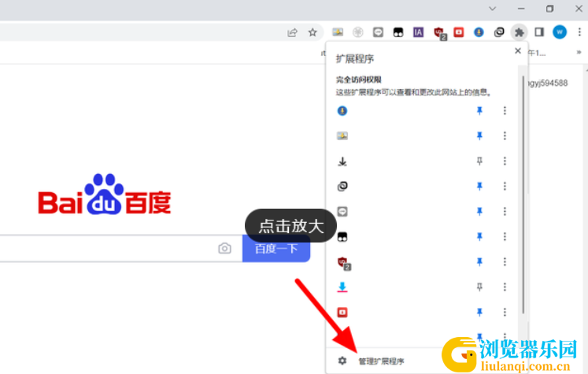This screenshot has width=588, height=374.
Task: Close the 扩展程序 popup
Action: (x=518, y=50)
